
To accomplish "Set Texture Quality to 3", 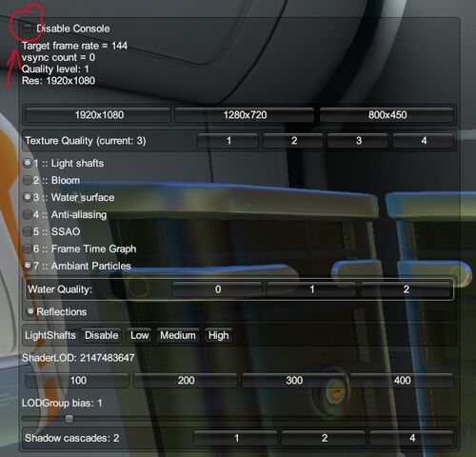I will 358,141.
